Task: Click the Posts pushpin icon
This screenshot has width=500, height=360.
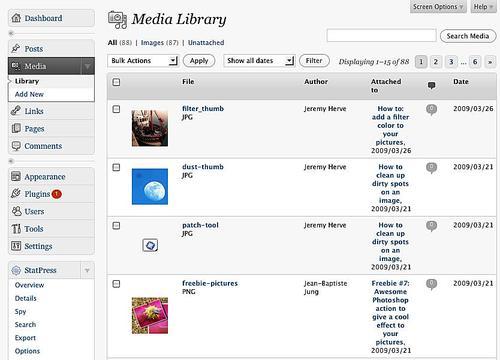Action: pos(16,48)
